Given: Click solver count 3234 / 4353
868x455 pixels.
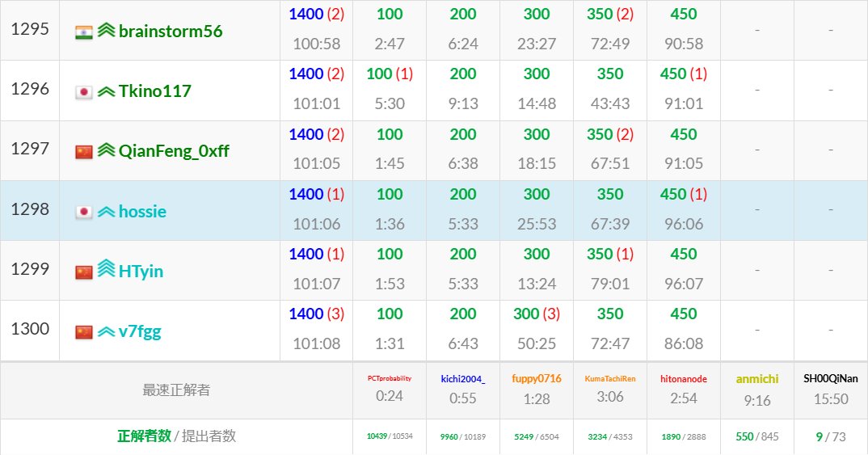Looking at the screenshot, I should (x=610, y=436).
